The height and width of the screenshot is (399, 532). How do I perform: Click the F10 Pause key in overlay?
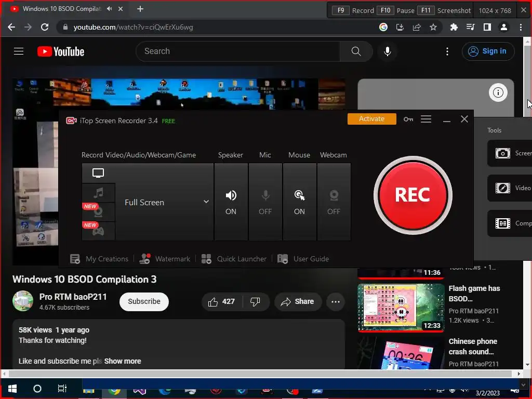point(385,10)
